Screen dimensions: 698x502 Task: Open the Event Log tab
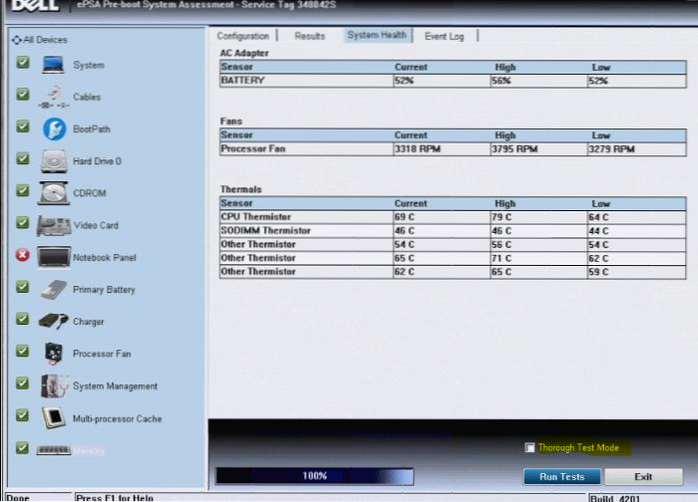pyautogui.click(x=443, y=36)
